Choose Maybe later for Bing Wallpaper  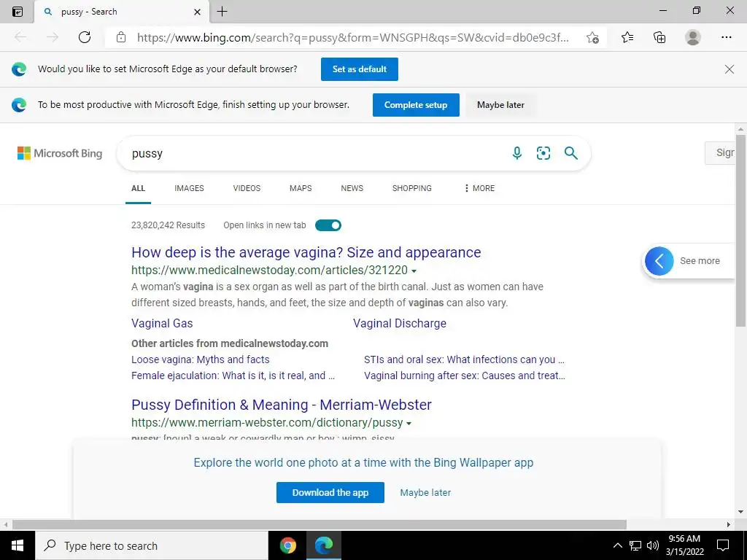click(x=425, y=492)
